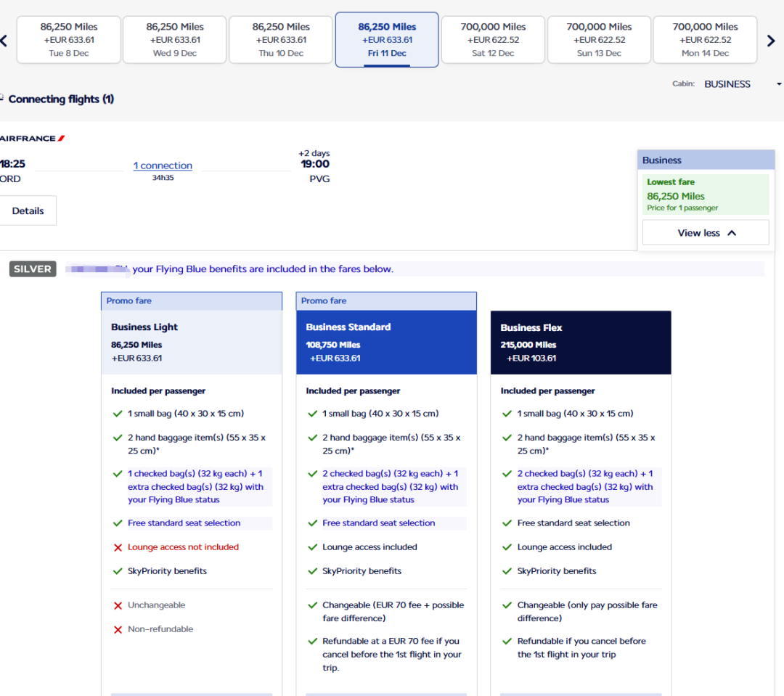Select the Tue 8 Dec date tab
784x696 pixels.
(69, 39)
